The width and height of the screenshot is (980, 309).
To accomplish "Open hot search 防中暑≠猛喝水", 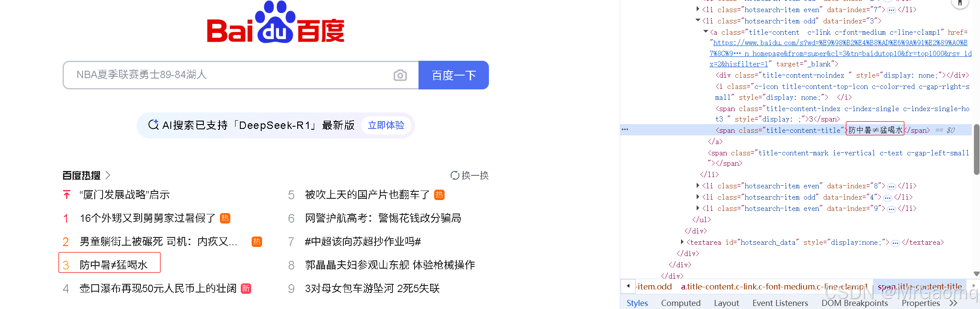I will pyautogui.click(x=113, y=265).
